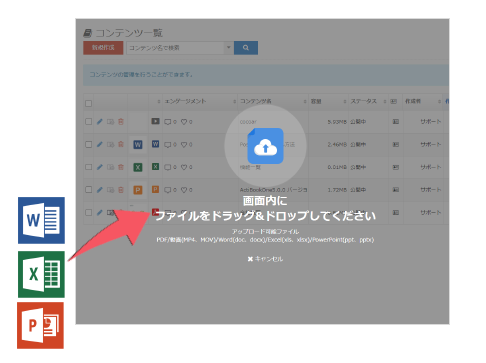The width and height of the screenshot is (486, 363).
Task: Click heart icon in cocoar row
Action: [184, 122]
